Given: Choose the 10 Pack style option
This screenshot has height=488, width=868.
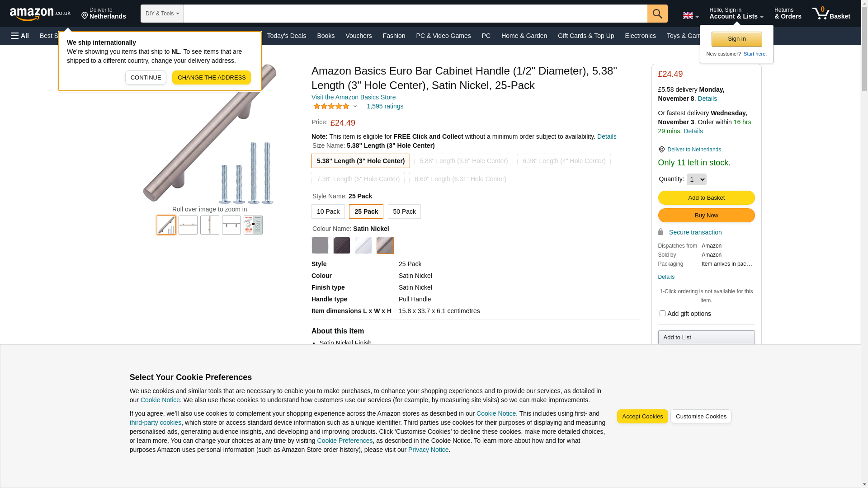Looking at the screenshot, I should pos(328,211).
